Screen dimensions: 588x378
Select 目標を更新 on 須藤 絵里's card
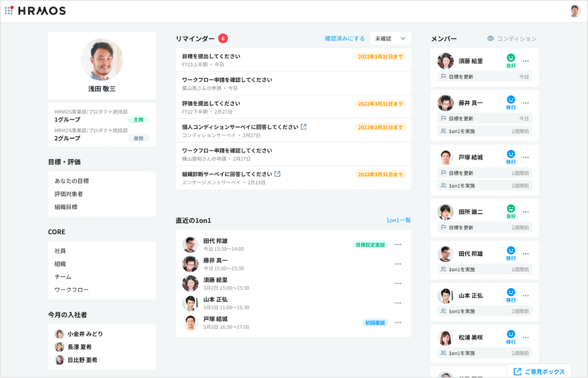(461, 77)
